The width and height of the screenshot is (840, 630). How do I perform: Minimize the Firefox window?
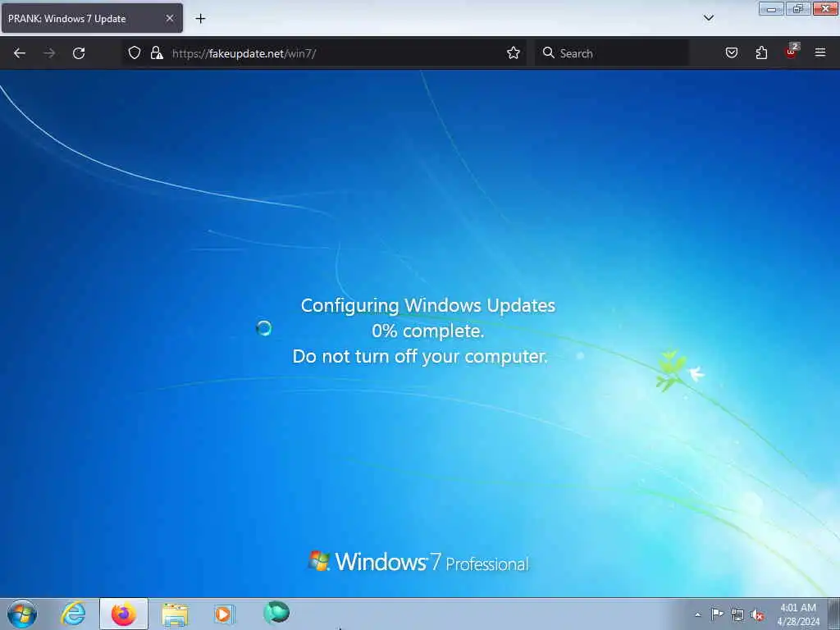[x=771, y=8]
